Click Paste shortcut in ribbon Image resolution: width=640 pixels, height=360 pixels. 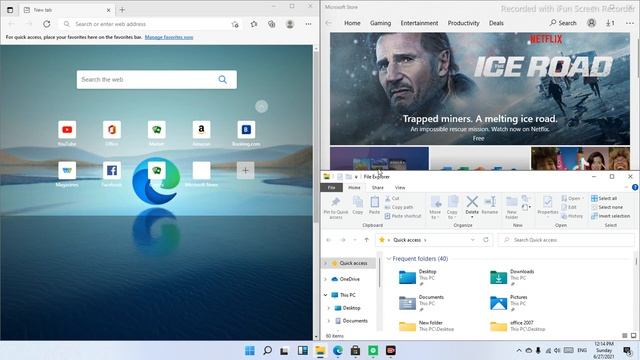402,216
